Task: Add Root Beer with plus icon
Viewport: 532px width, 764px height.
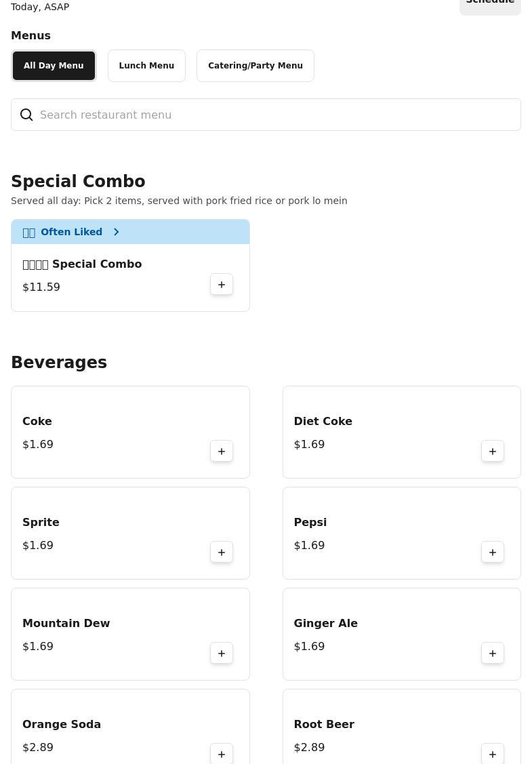Action: 493,754
